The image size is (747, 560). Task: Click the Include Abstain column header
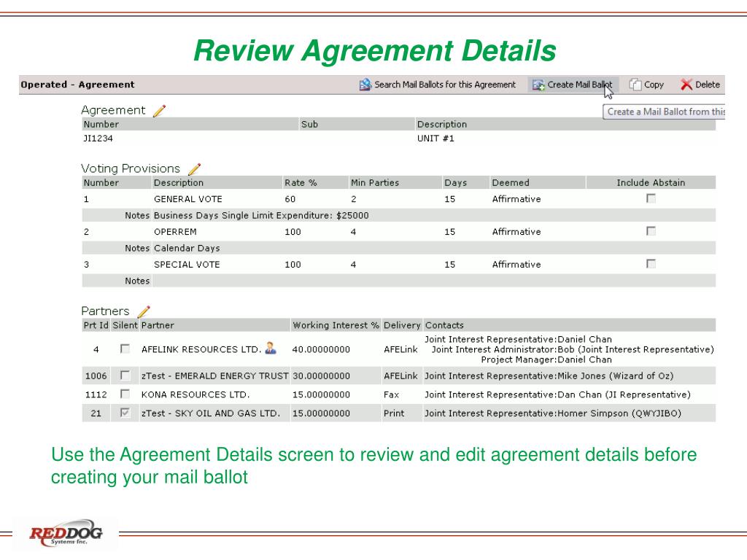pyautogui.click(x=651, y=183)
